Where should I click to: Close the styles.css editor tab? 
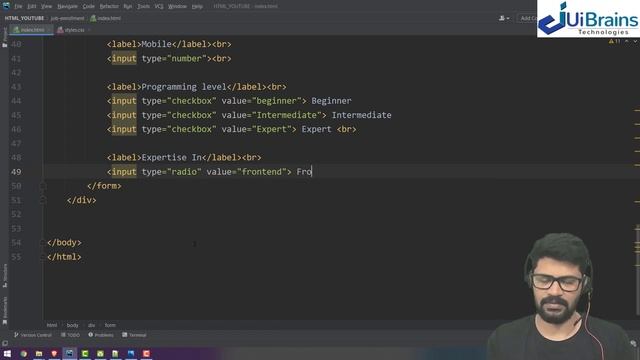coord(89,30)
